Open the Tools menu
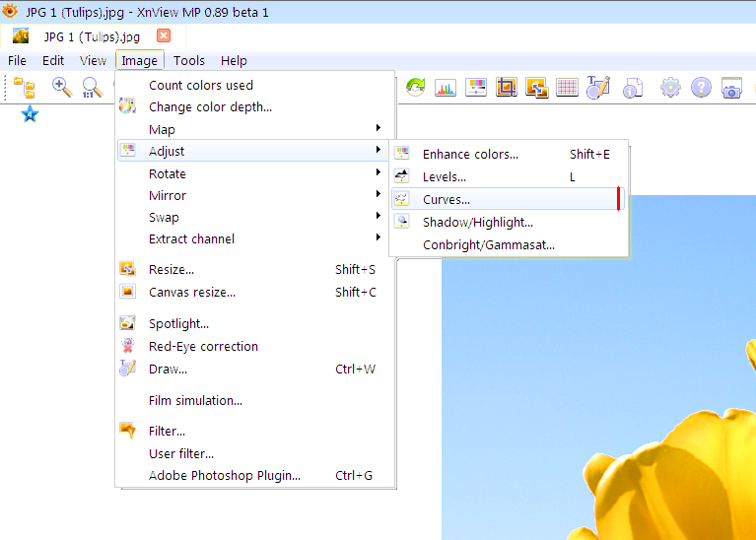The height and width of the screenshot is (540, 756). [x=189, y=61]
